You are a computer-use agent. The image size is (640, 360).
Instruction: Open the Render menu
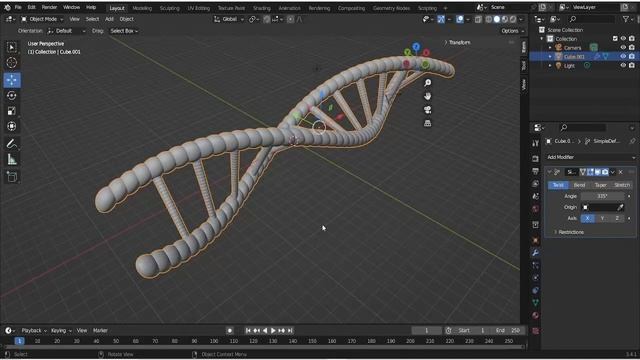pos(49,7)
